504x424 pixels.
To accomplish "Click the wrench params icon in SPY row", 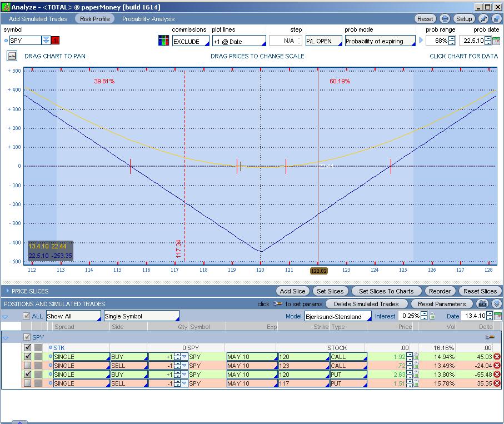I will click(489, 337).
